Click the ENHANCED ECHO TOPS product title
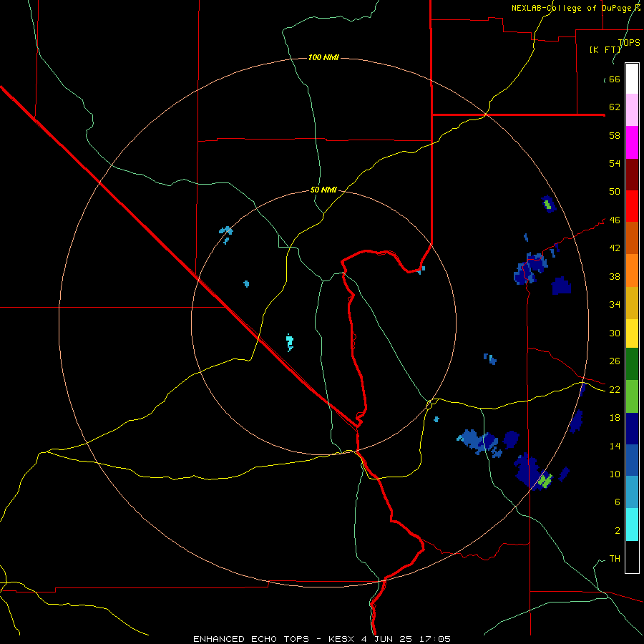This screenshot has width=644, height=644. [x=251, y=639]
